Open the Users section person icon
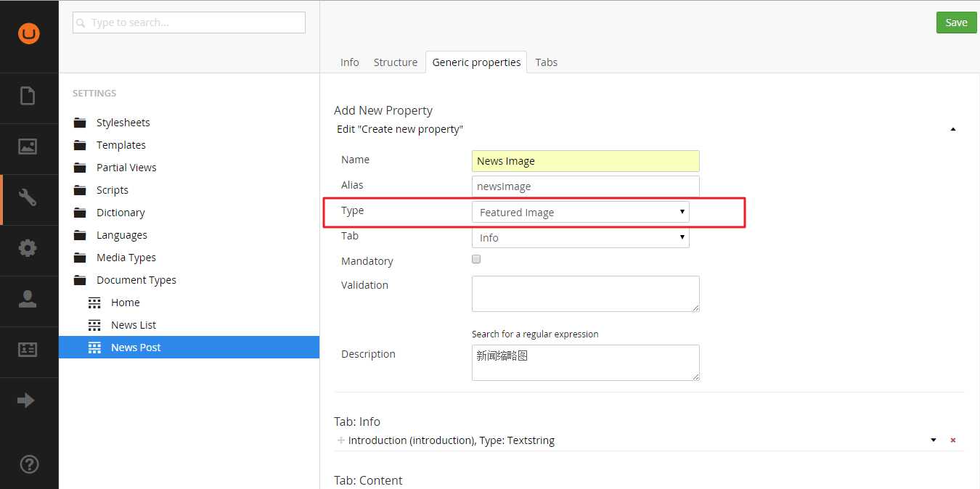 tap(28, 299)
